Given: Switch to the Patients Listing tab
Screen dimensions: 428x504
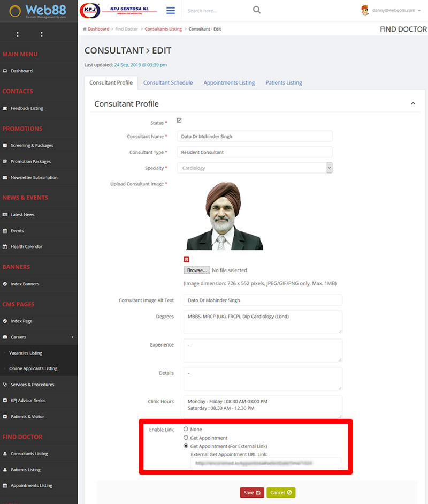Looking at the screenshot, I should [284, 83].
